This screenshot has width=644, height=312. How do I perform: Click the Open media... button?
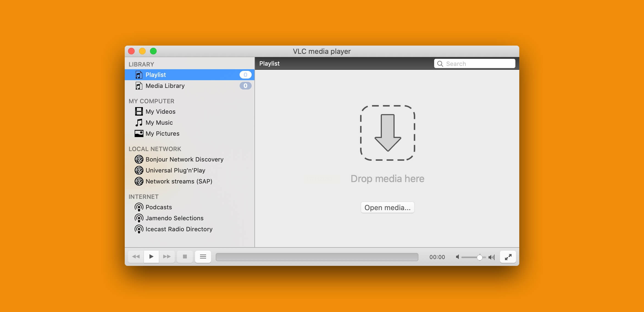coord(387,208)
